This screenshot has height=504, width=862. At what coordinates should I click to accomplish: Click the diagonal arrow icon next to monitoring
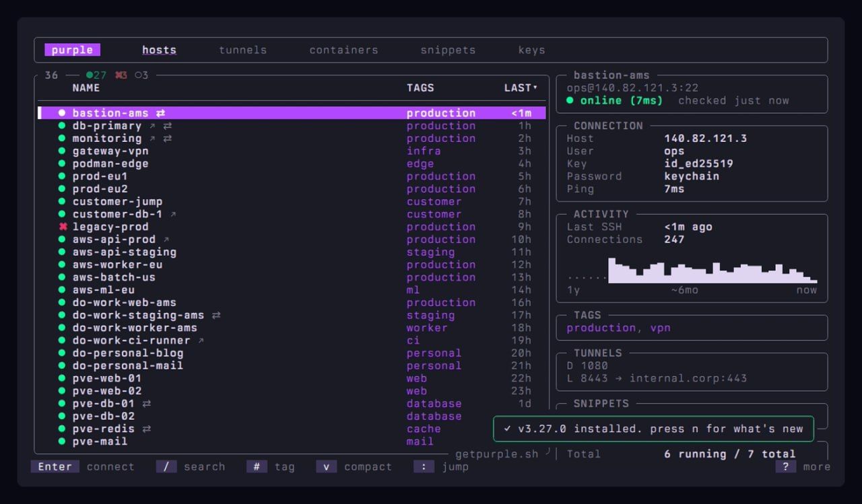(x=152, y=139)
